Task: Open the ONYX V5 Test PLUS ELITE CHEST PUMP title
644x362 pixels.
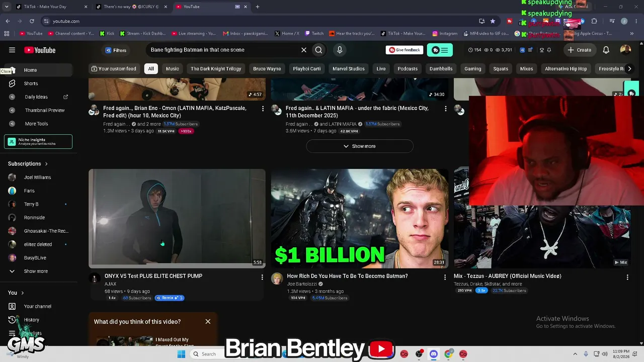Action: [153, 276]
